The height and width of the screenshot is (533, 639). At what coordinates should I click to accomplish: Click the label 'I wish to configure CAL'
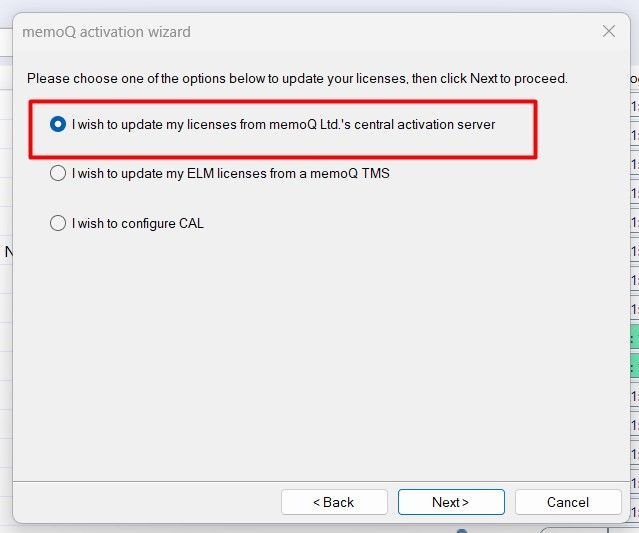pos(138,223)
